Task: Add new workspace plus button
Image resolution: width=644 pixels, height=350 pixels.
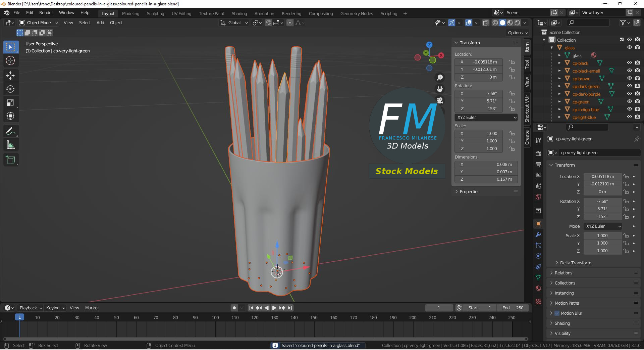Action: coord(405,13)
